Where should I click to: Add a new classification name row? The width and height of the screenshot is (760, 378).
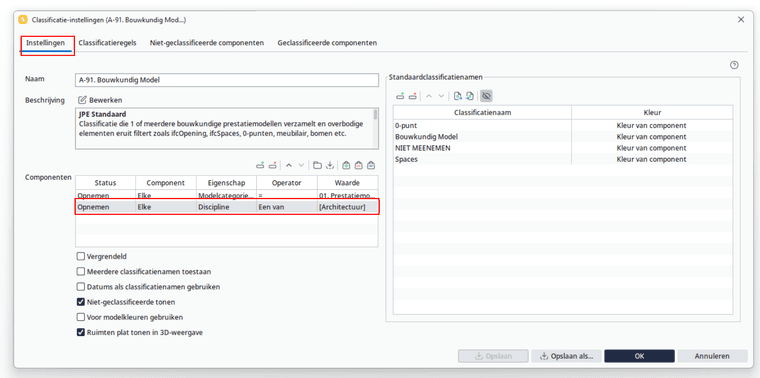pos(400,96)
